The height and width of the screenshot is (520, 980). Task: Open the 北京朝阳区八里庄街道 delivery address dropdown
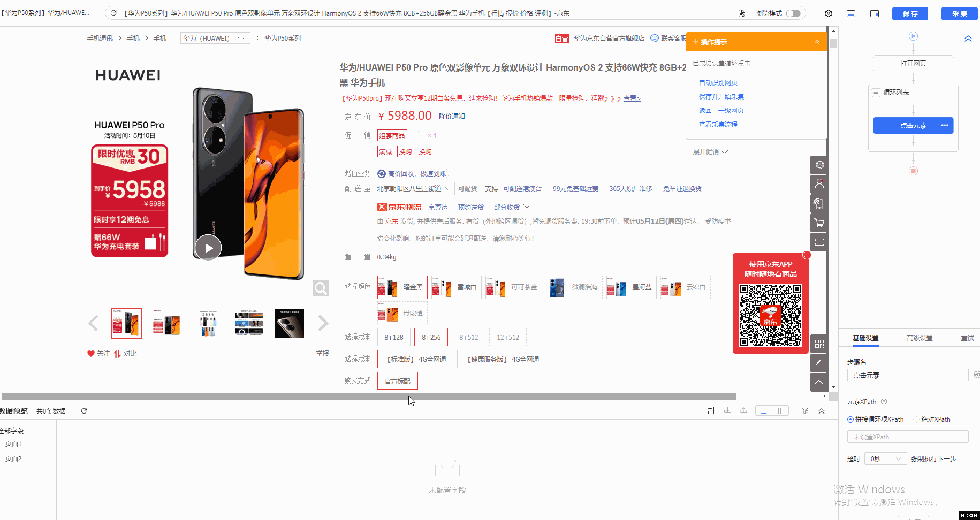click(x=415, y=188)
